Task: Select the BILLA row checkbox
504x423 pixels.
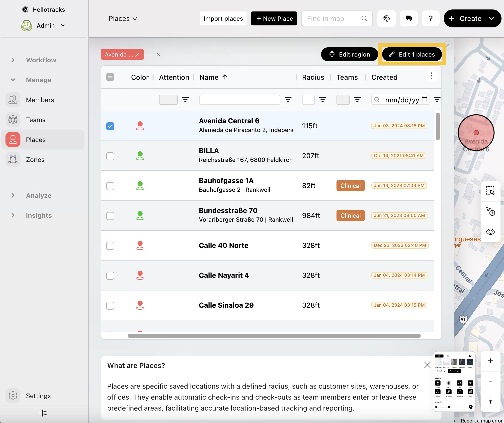Action: (110, 156)
